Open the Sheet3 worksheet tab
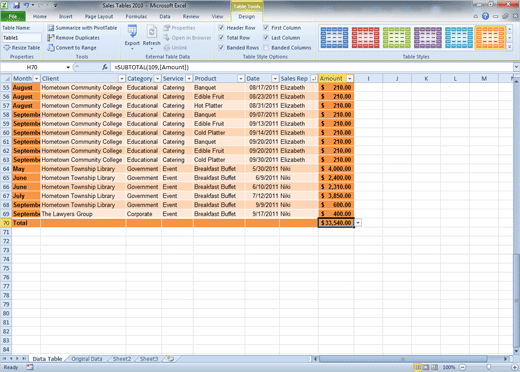Viewport: 520px width, 372px height. tap(149, 359)
